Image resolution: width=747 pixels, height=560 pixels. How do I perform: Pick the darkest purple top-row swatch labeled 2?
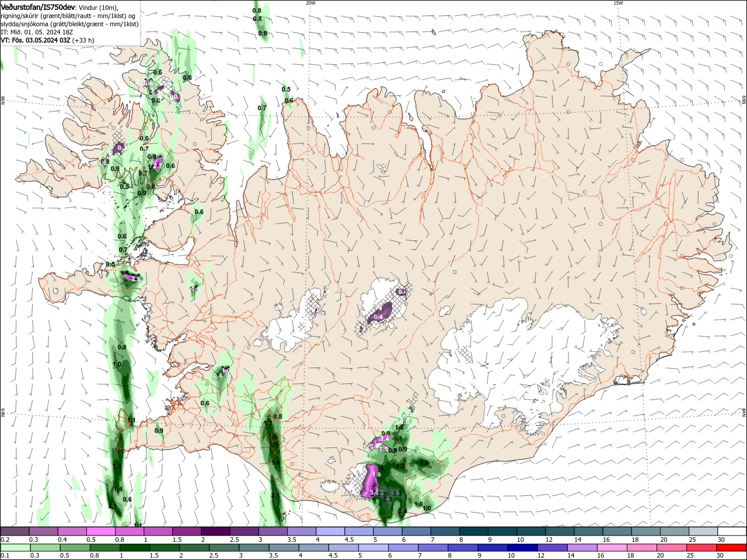[x=215, y=531]
